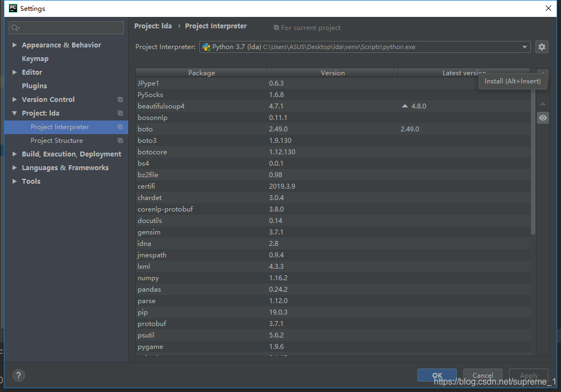Click the copy icon beside Project Structure
Screen dimensions: 561x392
click(x=120, y=141)
